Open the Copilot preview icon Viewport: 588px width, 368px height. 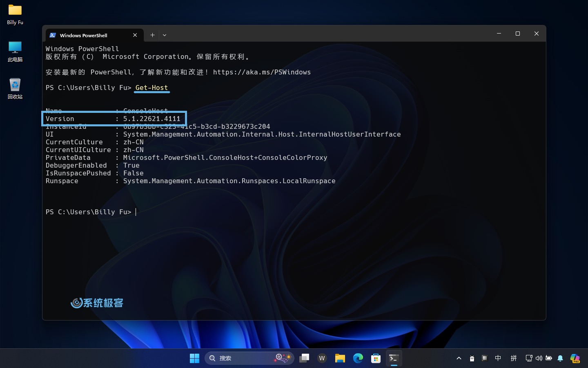click(x=575, y=358)
